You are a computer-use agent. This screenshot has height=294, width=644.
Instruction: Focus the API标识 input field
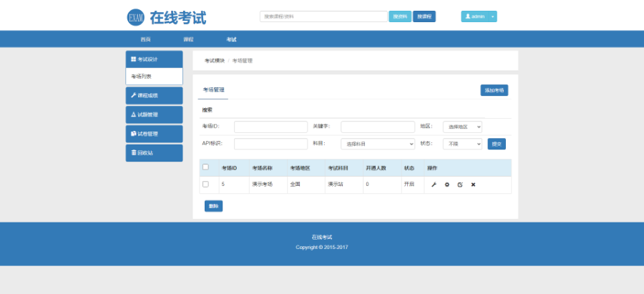pos(270,144)
